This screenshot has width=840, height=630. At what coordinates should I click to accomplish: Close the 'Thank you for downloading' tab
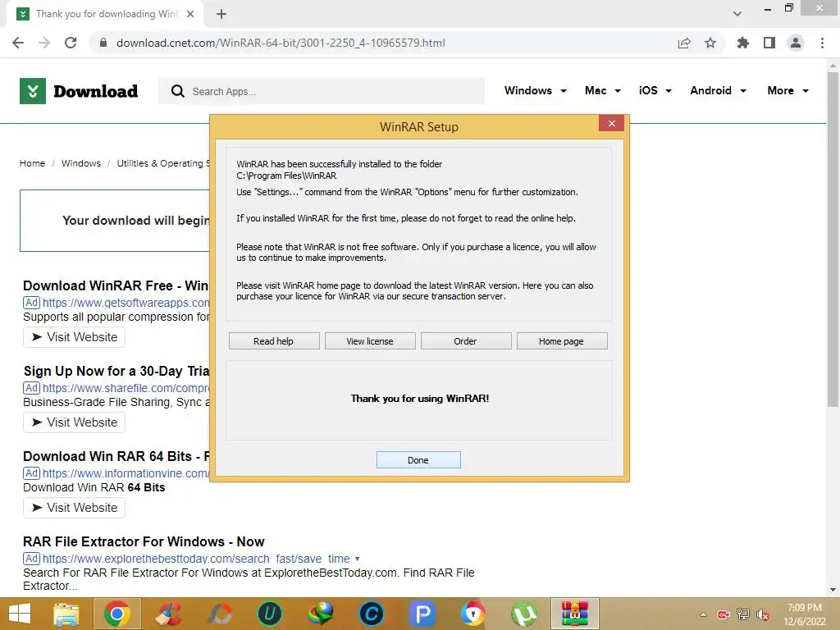pyautogui.click(x=190, y=14)
